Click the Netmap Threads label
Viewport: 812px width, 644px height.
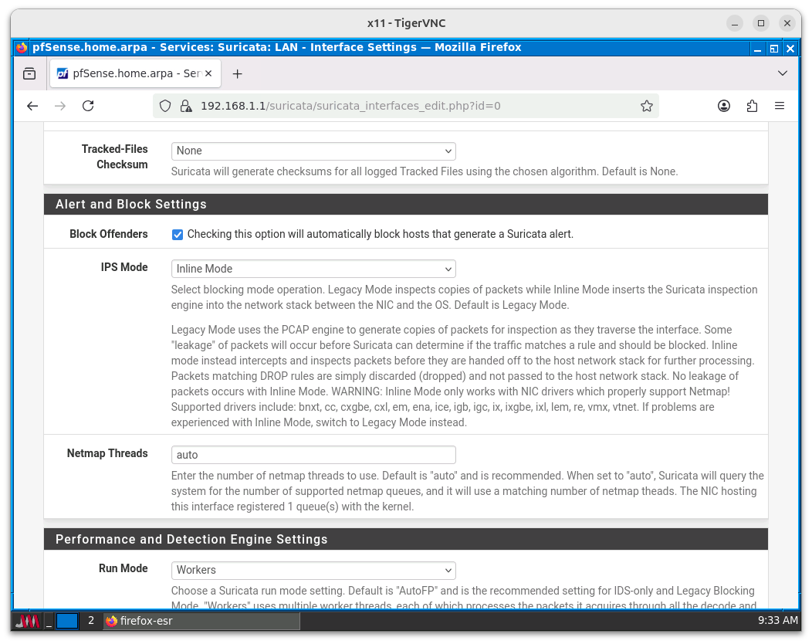click(107, 453)
